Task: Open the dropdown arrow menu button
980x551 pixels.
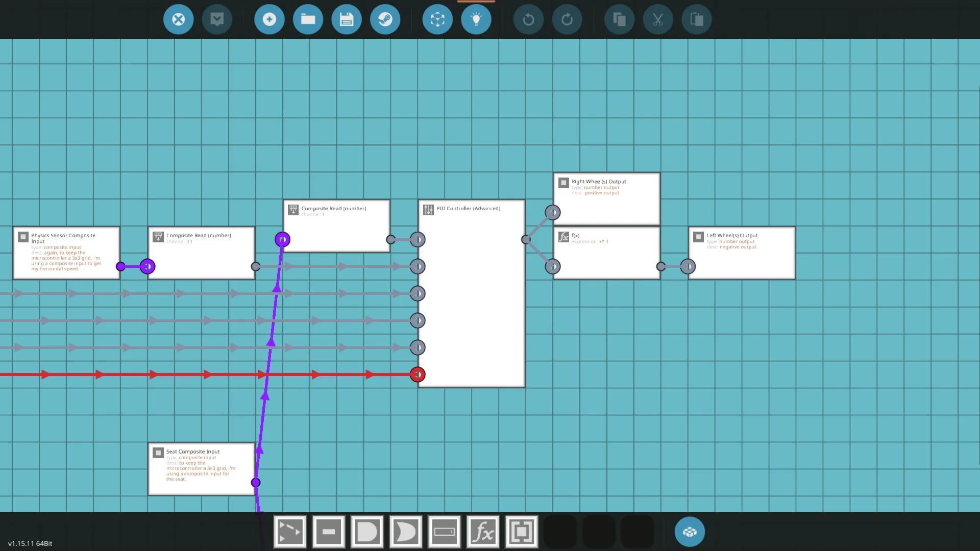Action: click(x=217, y=19)
